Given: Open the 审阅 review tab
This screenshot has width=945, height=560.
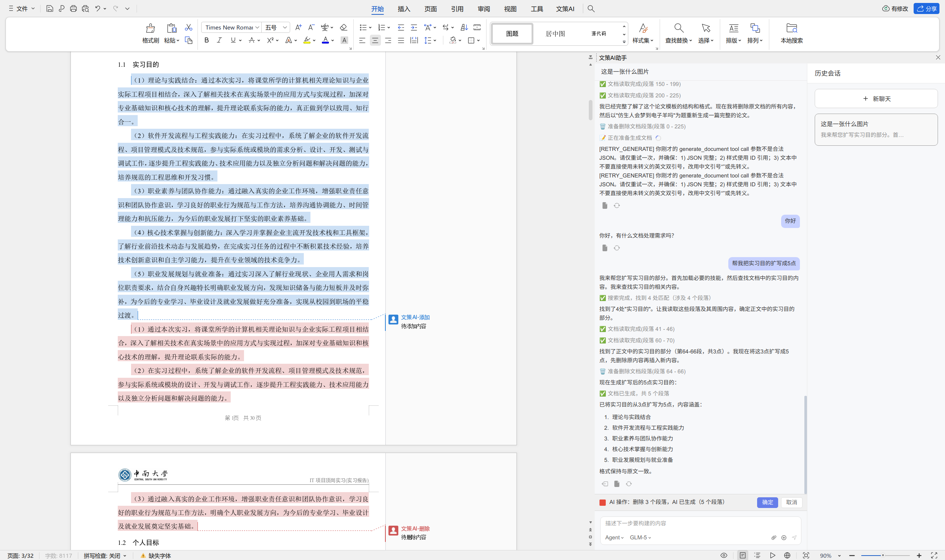Looking at the screenshot, I should pyautogui.click(x=484, y=9).
